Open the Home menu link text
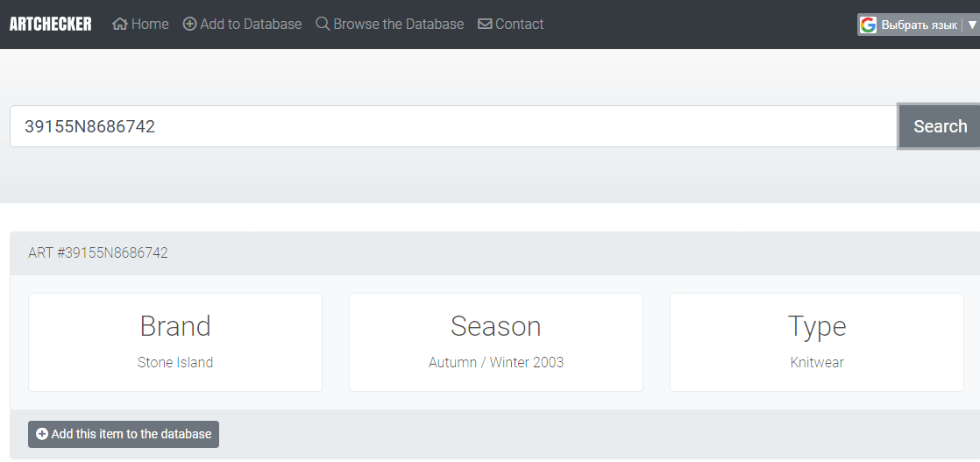Viewport: 980px width, 462px height. [x=150, y=25]
